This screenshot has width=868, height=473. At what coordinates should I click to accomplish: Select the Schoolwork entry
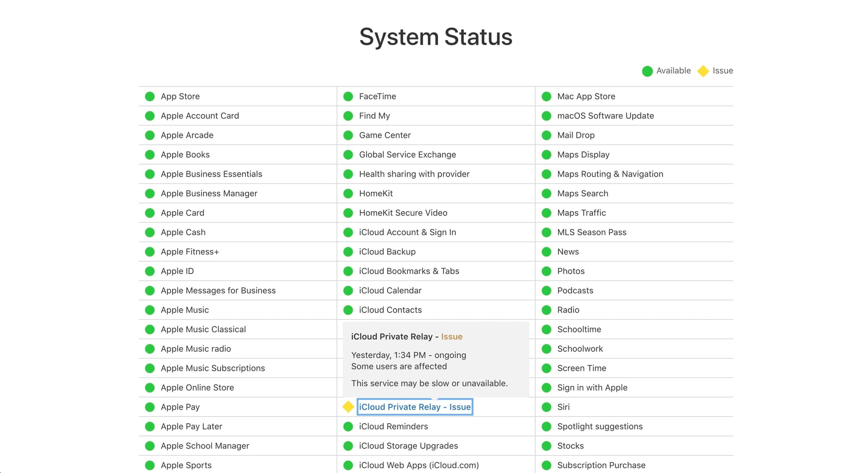[x=580, y=349]
